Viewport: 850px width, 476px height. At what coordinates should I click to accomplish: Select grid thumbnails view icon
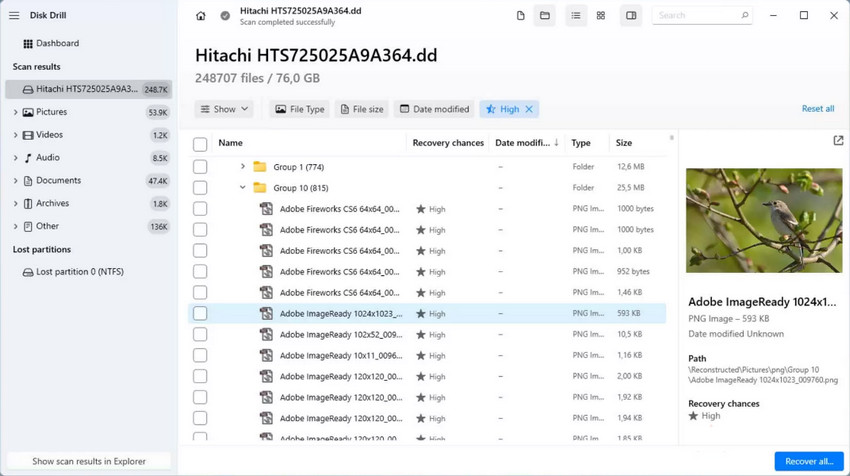[601, 16]
